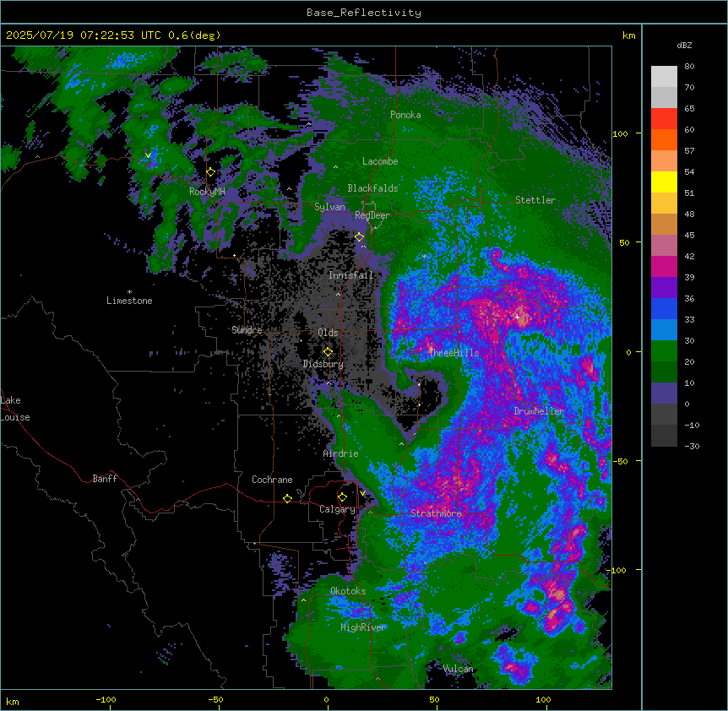This screenshot has height=711, width=728.
Task: Select the light gray 70-80 dBZ legend swatch
Action: 664,77
